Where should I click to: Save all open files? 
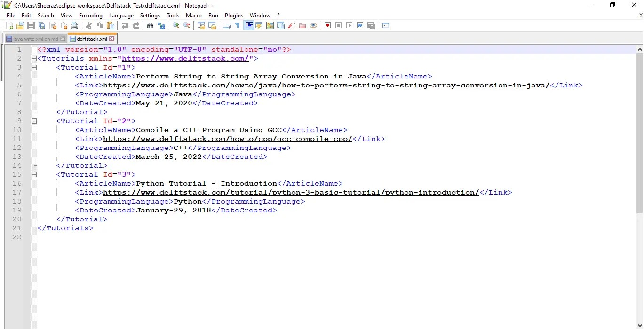pos(42,25)
